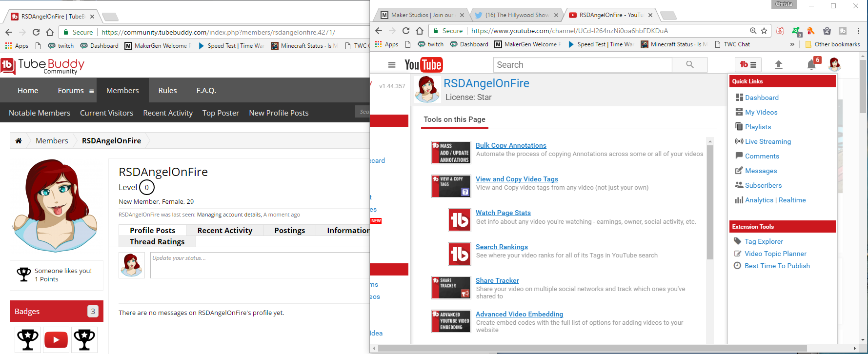
Task: Click the YouTube play-button badge icon
Action: [x=56, y=339]
